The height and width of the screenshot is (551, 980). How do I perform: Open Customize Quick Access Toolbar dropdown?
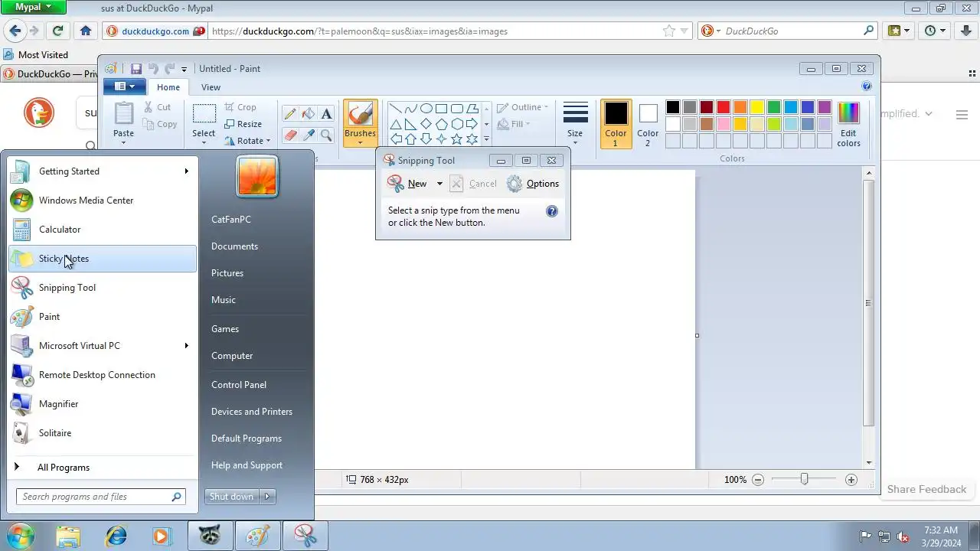point(184,70)
